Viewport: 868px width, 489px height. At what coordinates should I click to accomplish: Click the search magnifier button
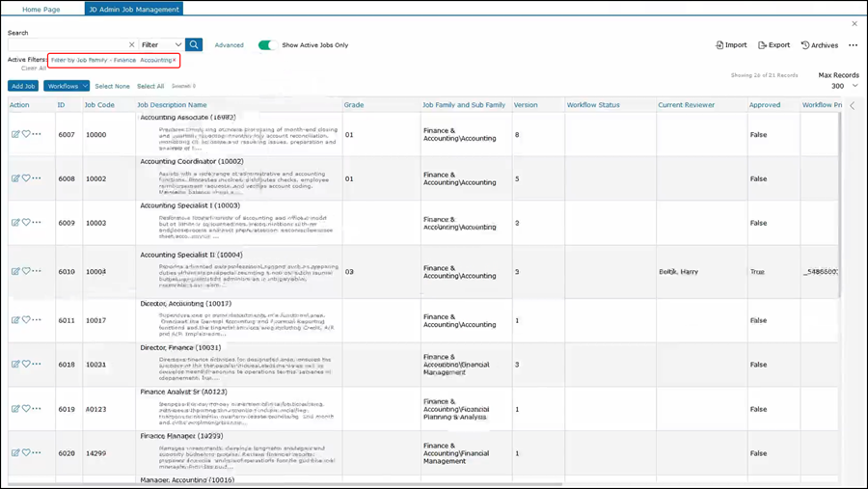point(194,44)
